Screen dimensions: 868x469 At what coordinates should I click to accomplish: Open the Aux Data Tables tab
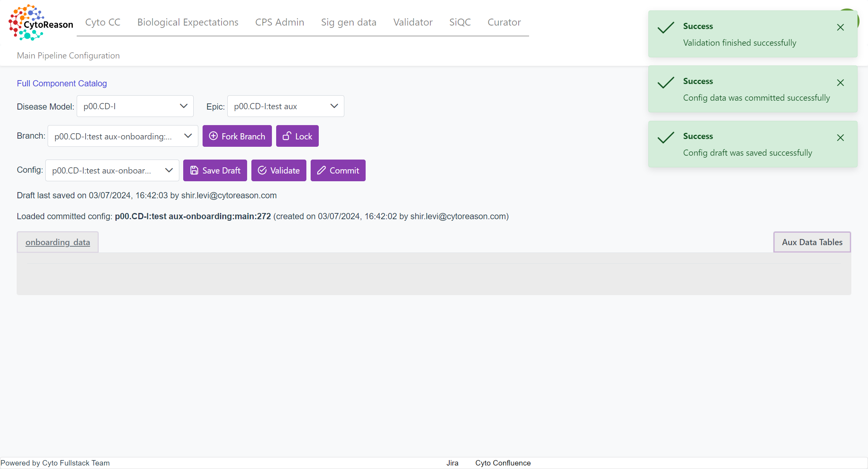click(x=812, y=242)
